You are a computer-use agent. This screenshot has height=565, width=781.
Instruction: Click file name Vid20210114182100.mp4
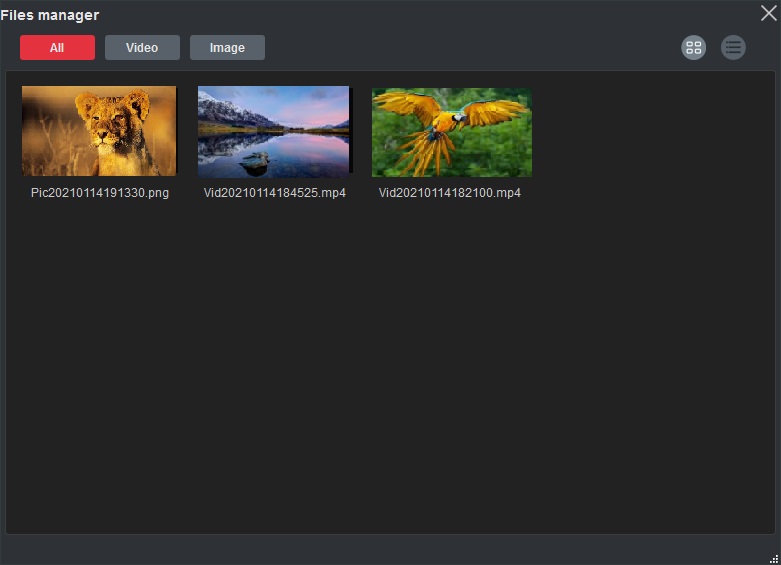click(x=449, y=193)
